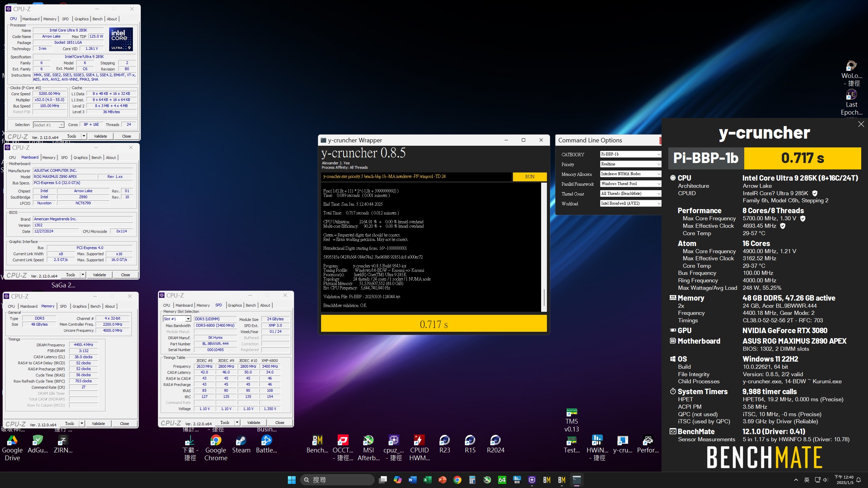Click Task View button in the taskbar
This screenshot has width=868, height=488.
pyautogui.click(x=383, y=480)
